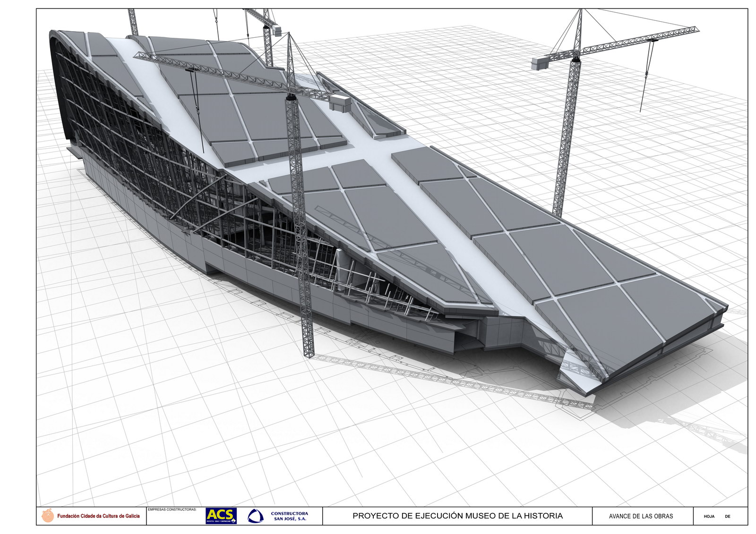The height and width of the screenshot is (534, 756).
Task: Click the "DE" label in the title block
Action: pos(727,517)
